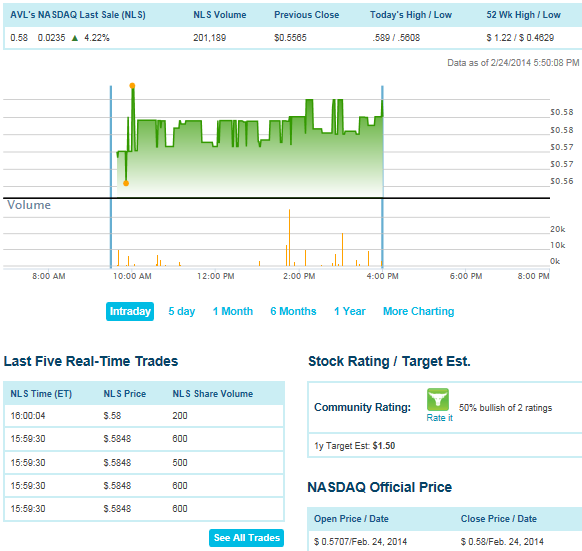Click the Data as of 2/24/2014 timestamp
The height and width of the screenshot is (551, 582).
click(x=513, y=63)
